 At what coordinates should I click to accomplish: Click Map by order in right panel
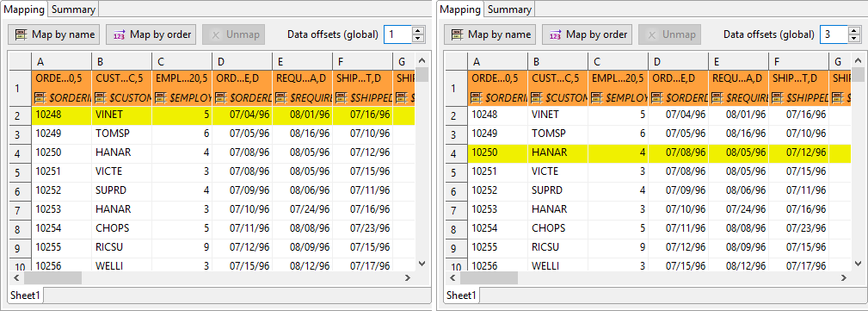(x=588, y=34)
